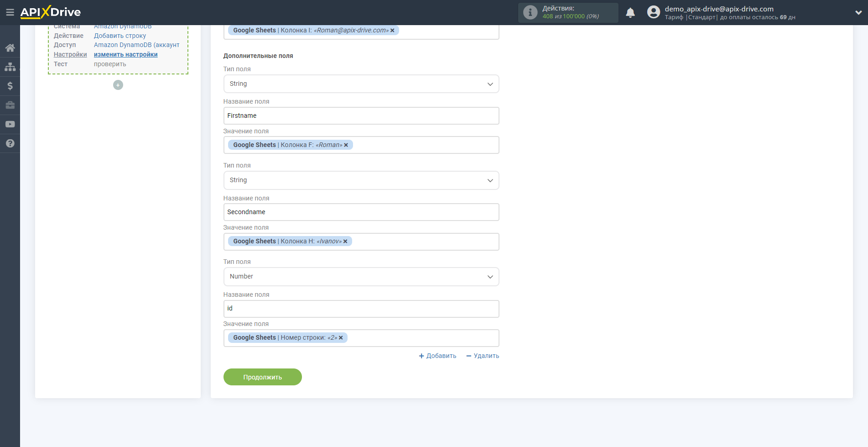This screenshot has height=447, width=868.
Task: Open the hamburger menu
Action: 10,12
